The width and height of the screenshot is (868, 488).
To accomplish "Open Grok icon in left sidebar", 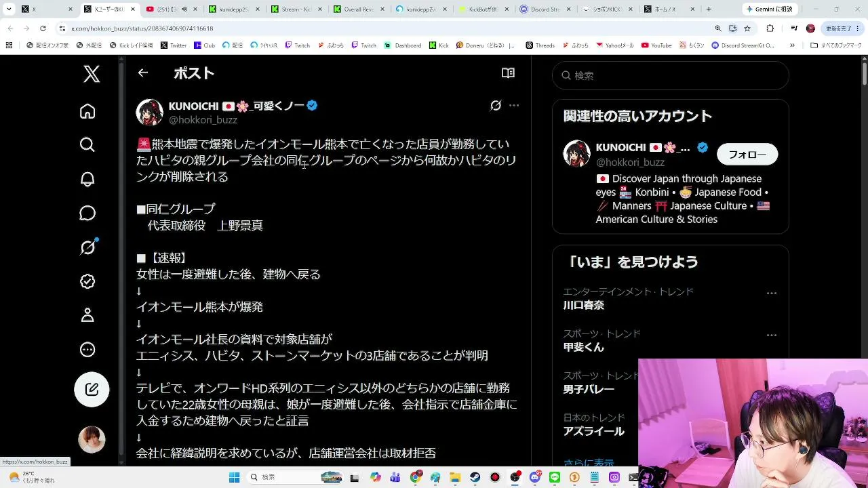I will (x=87, y=247).
